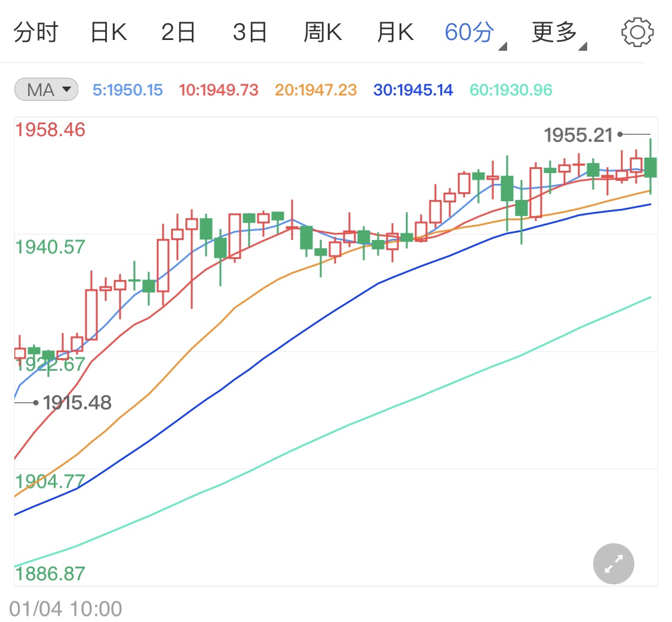Click the bottom axis value 1886.87
The width and height of the screenshot is (672, 622).
[50, 574]
